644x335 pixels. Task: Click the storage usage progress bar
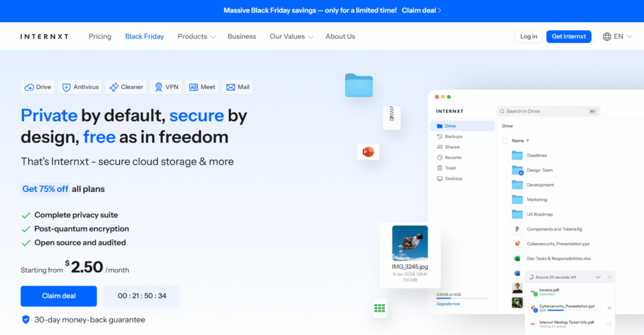pyautogui.click(x=462, y=298)
